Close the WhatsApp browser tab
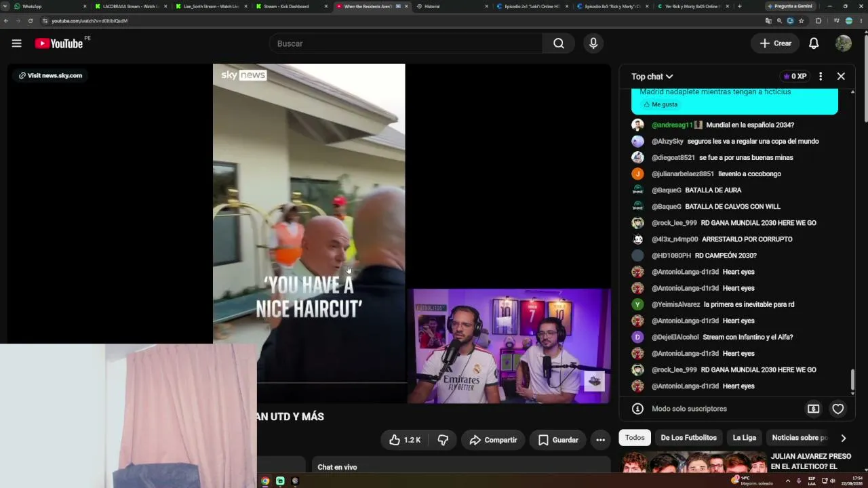The width and height of the screenshot is (868, 488). point(85,6)
